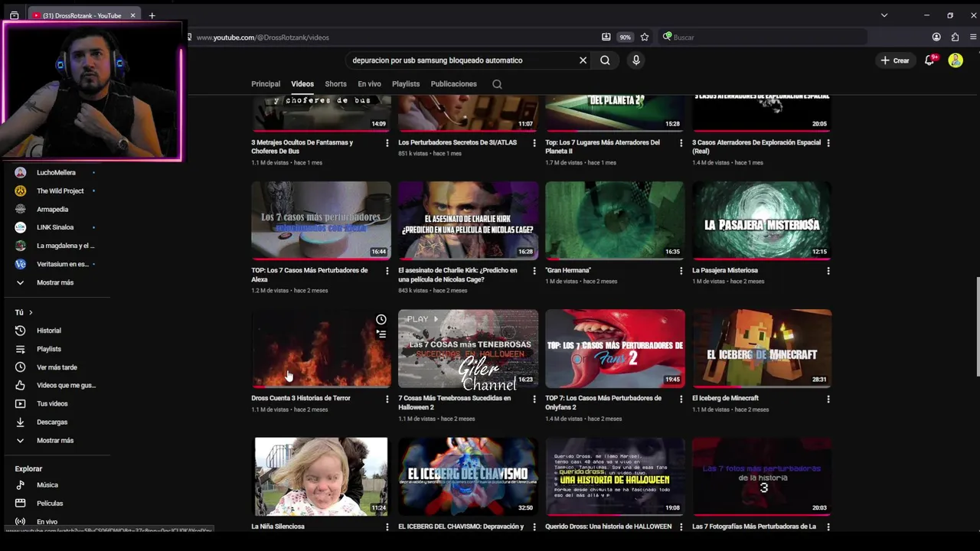Close the DrossRotzank YouTube tab
Screen dimensions: 980x551
pyautogui.click(x=132, y=15)
